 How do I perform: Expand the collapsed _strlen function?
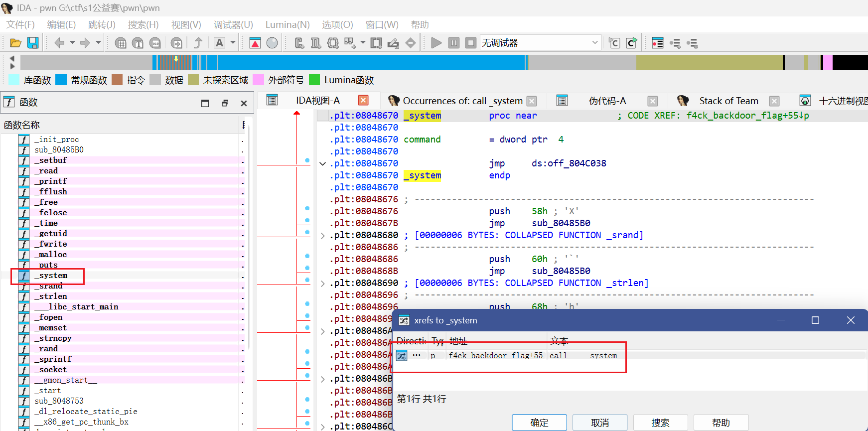tap(323, 283)
